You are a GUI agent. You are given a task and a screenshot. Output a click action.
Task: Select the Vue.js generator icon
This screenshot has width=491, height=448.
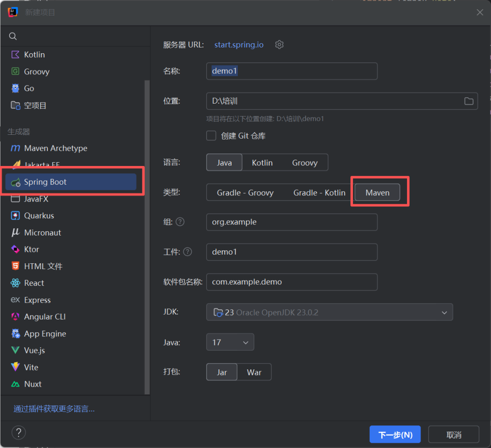pos(15,351)
